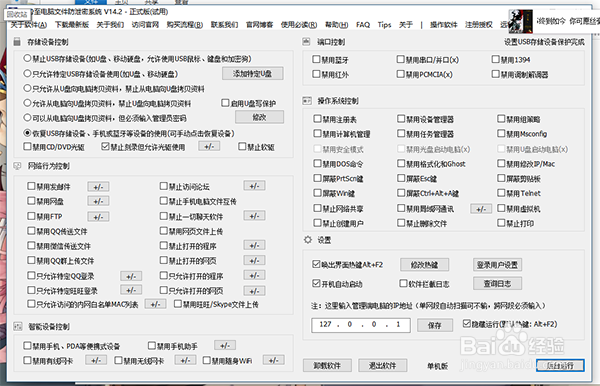Check 禁用QQ传送文件 checkbox

point(31,231)
